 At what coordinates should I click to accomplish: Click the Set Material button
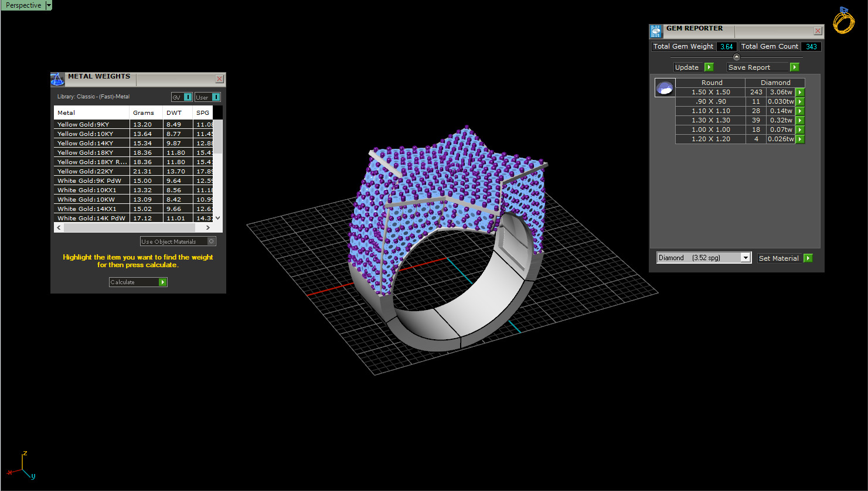(780, 258)
